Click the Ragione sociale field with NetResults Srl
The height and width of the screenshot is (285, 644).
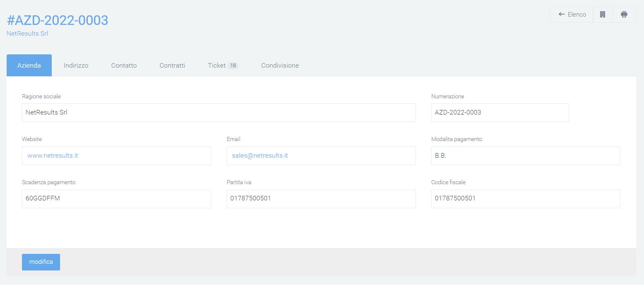coord(219,112)
